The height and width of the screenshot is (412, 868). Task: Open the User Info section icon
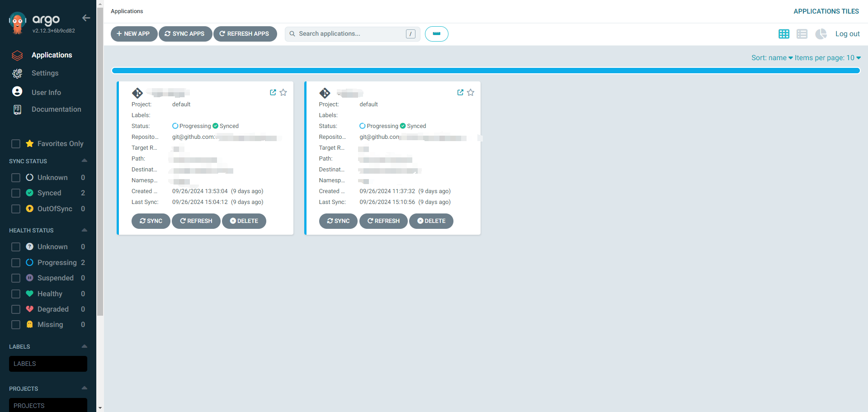tap(17, 91)
